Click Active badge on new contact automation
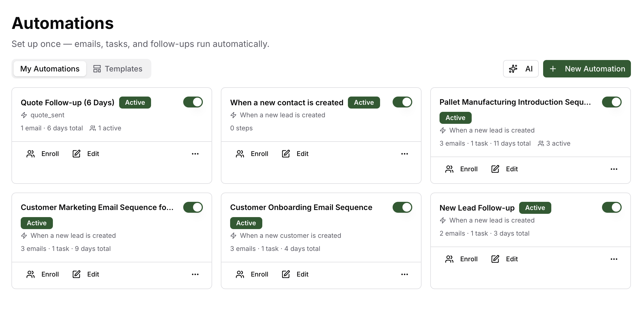The image size is (644, 312). click(364, 103)
